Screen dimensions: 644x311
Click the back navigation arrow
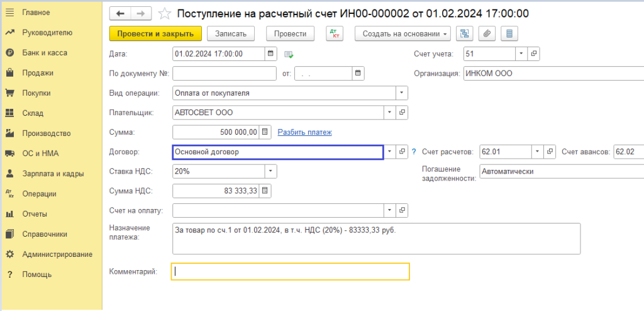(120, 13)
